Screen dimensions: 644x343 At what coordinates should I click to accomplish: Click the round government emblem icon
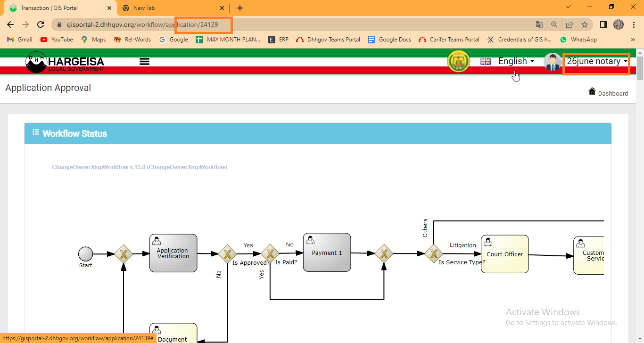point(458,62)
